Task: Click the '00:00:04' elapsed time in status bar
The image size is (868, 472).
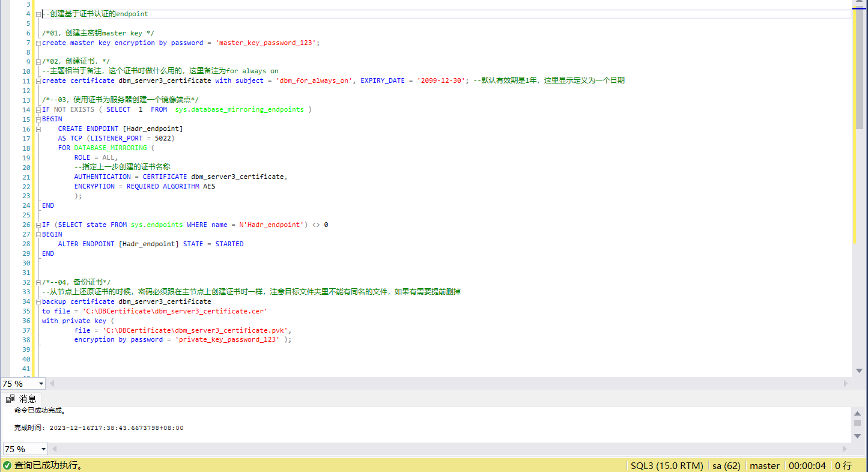Action: [807, 465]
